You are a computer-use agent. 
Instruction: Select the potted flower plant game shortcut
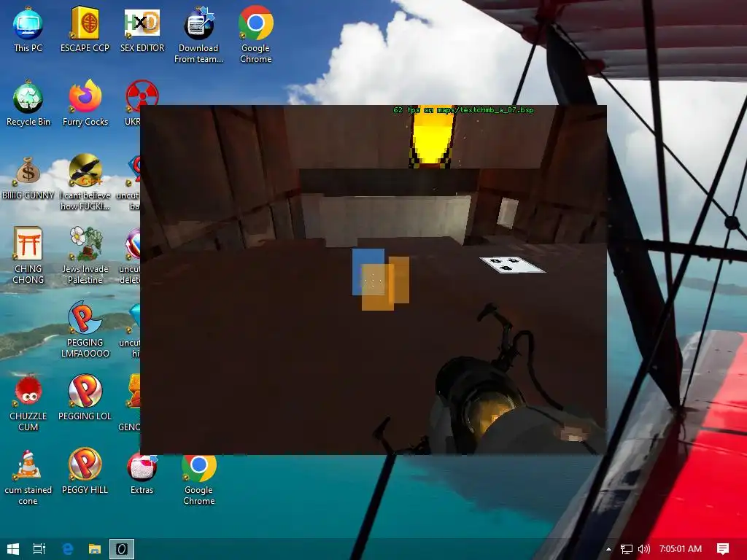85,256
